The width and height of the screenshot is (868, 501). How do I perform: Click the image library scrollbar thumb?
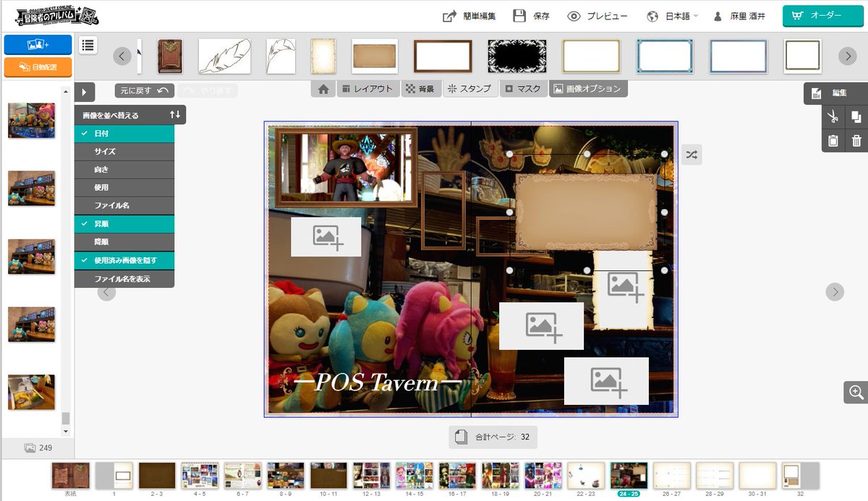tap(66, 419)
